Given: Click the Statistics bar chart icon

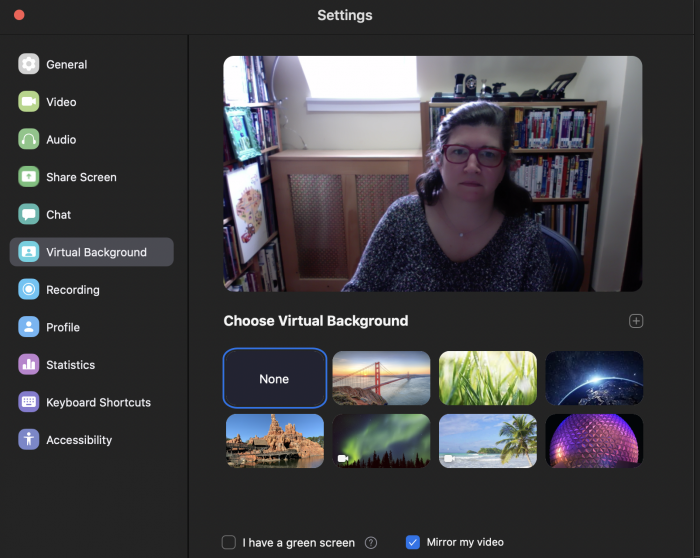Looking at the screenshot, I should (29, 365).
